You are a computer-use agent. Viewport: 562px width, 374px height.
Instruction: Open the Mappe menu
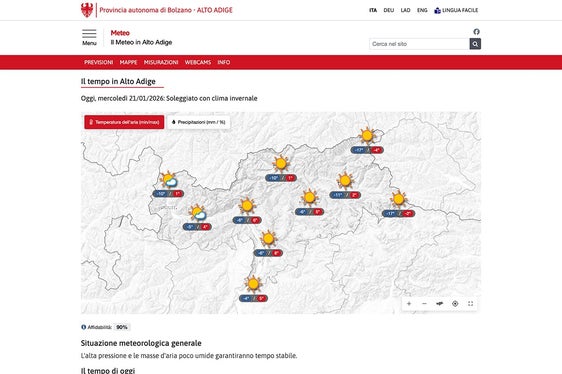click(x=128, y=62)
